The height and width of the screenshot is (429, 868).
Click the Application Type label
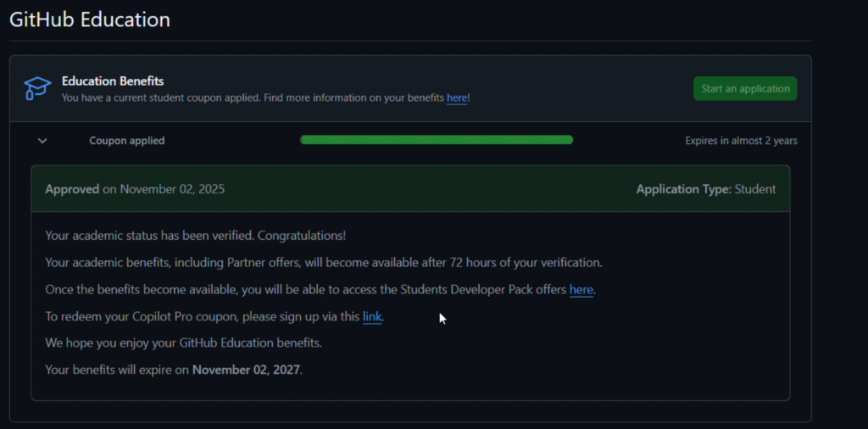click(683, 189)
